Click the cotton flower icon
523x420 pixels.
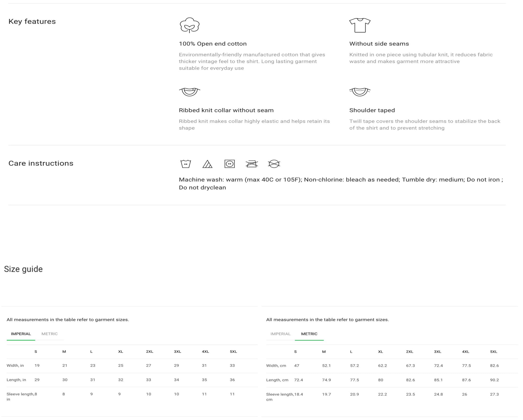(x=189, y=25)
